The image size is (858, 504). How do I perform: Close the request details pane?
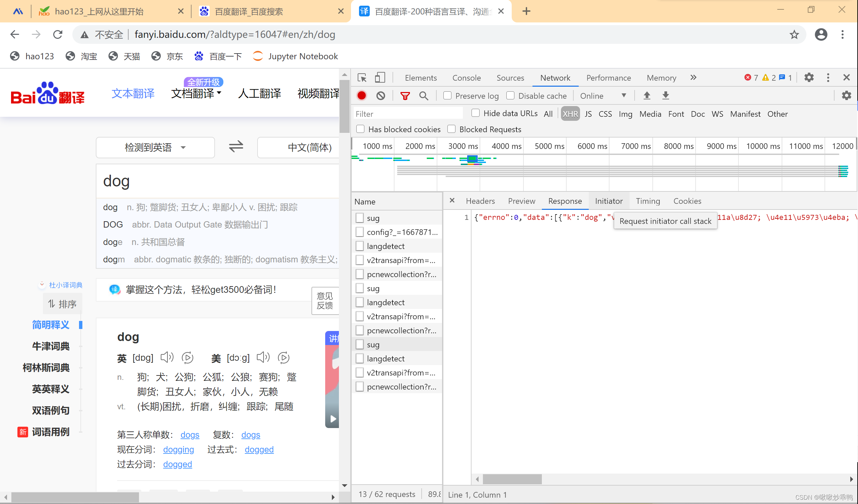452,200
